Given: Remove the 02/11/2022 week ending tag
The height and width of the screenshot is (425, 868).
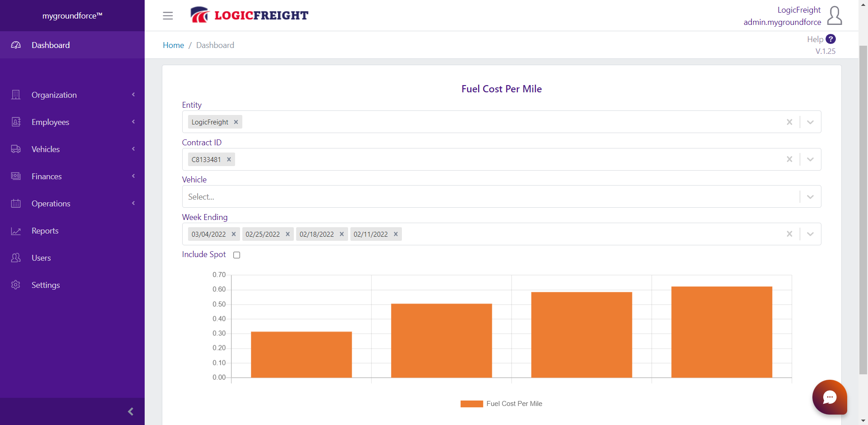Looking at the screenshot, I should click(396, 234).
